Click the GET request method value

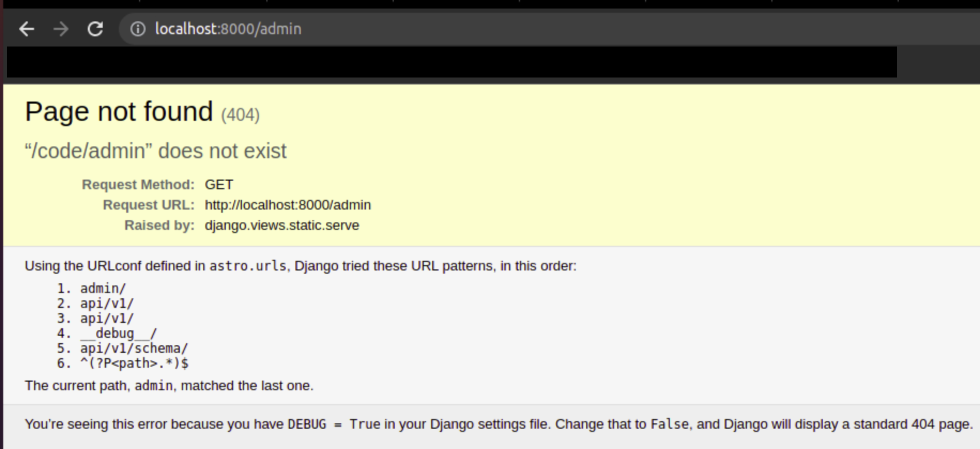(219, 184)
